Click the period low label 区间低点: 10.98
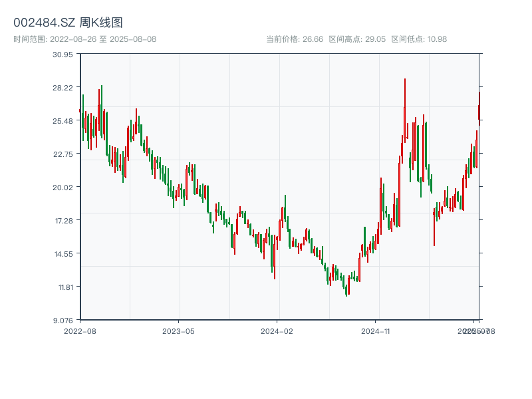The height and width of the screenshot is (399, 532). click(419, 39)
